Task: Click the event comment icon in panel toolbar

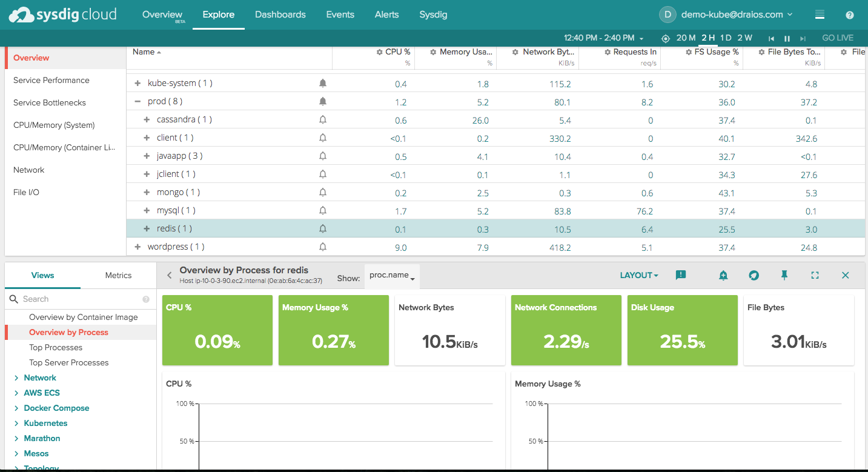Action: [x=681, y=275]
